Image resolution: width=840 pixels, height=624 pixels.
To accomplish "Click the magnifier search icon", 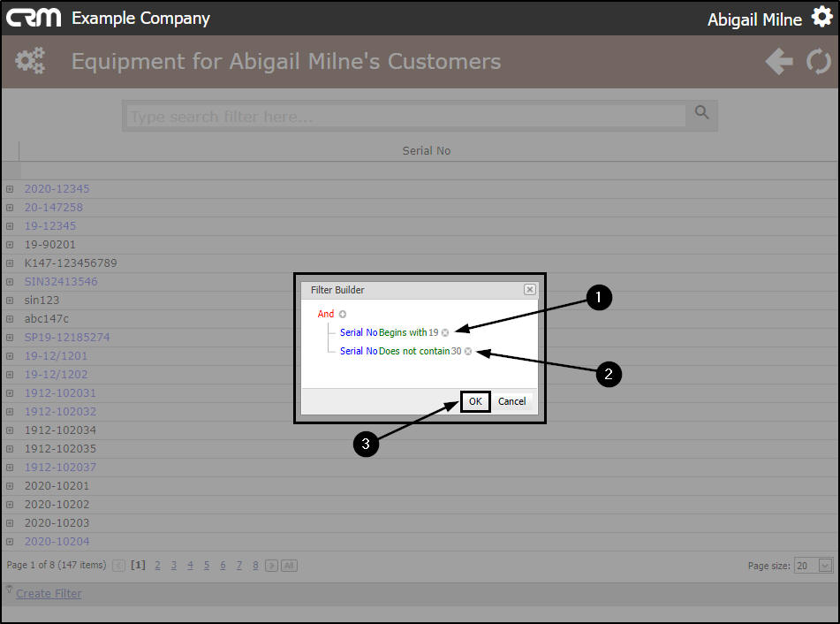I will click(x=702, y=112).
